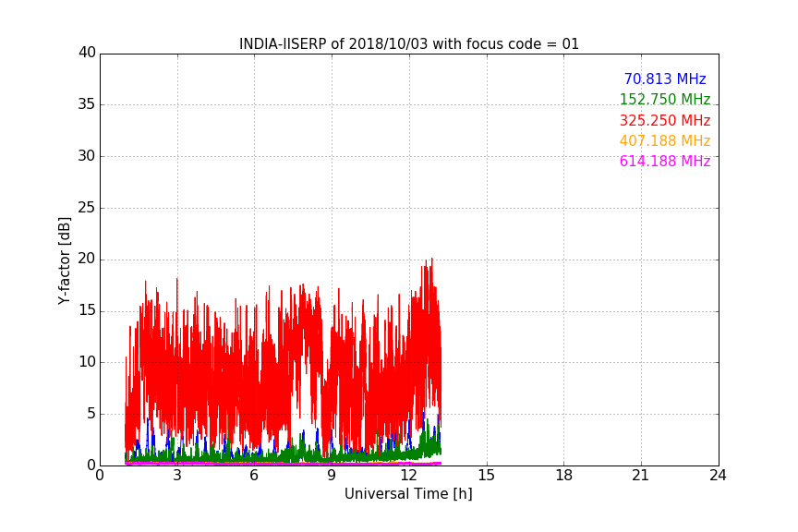Click the x-axis tick value 21
The image size is (798, 532).
click(641, 476)
